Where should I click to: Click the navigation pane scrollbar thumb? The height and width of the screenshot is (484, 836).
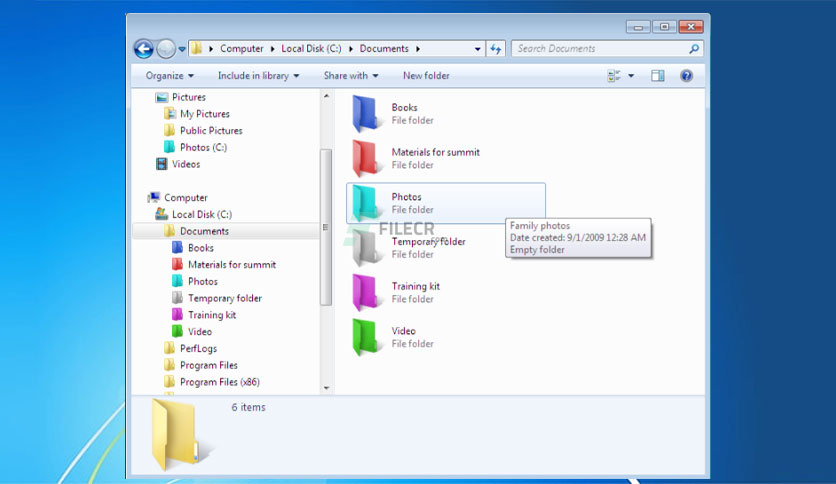click(x=326, y=227)
